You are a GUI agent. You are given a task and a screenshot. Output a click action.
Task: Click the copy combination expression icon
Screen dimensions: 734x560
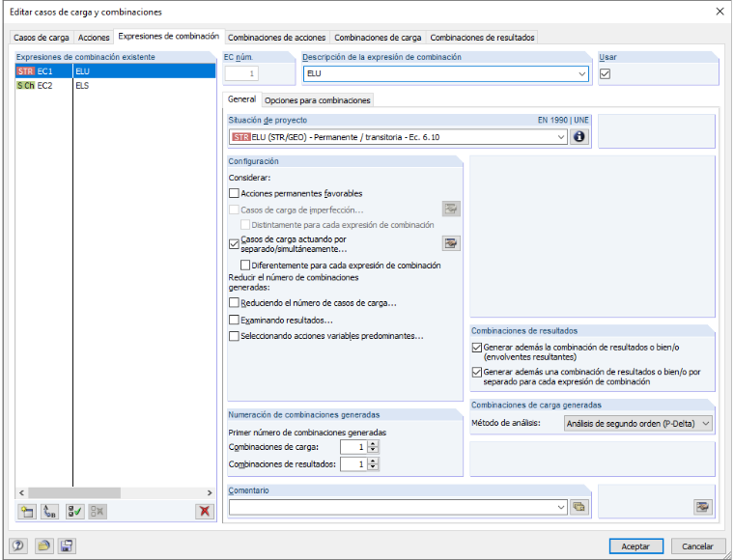point(49,511)
